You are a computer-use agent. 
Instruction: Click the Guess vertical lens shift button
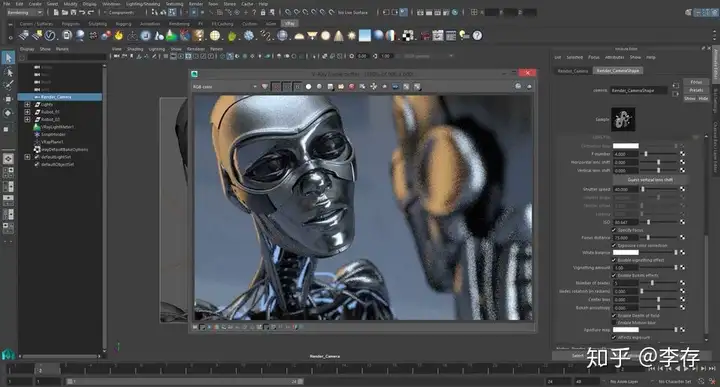coord(650,179)
